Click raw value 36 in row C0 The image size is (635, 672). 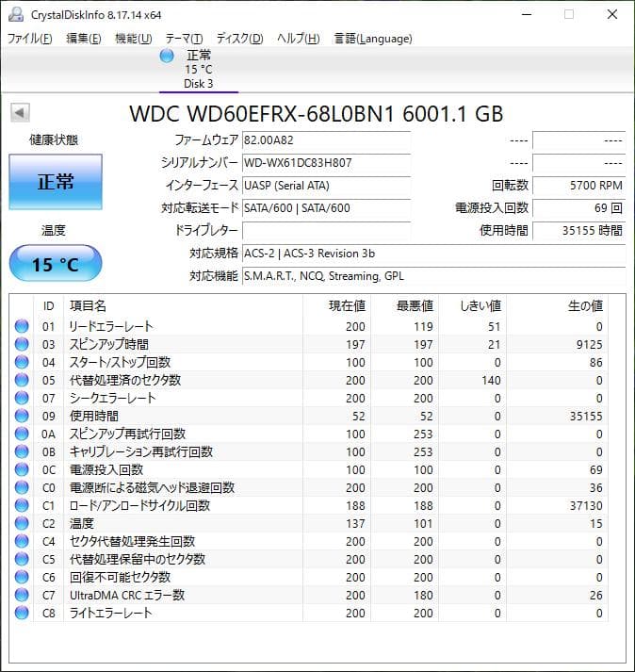[596, 487]
